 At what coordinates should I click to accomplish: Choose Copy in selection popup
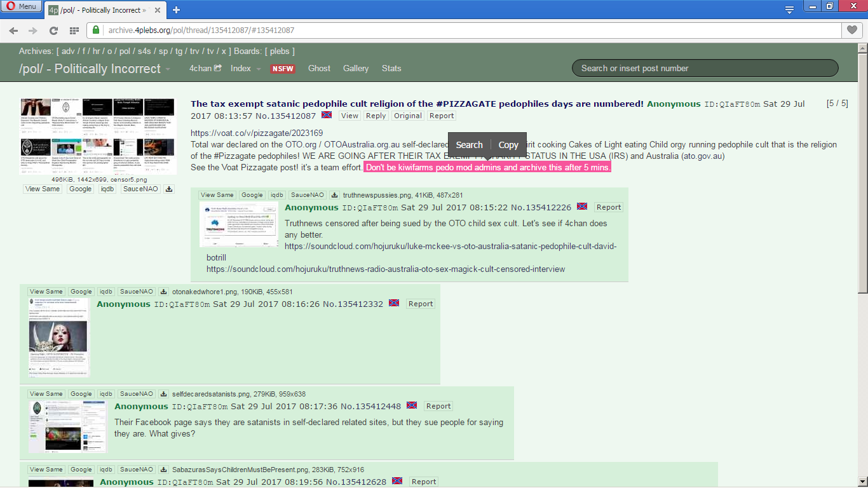coord(508,145)
